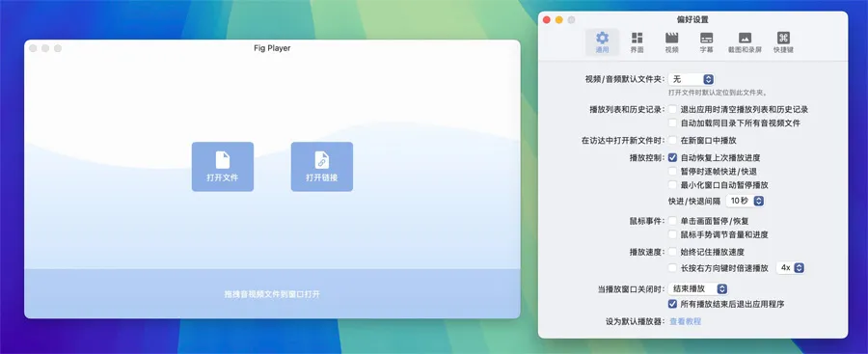The image size is (868, 354).
Task: Click the 打开链接 link icon button
Action: [321, 167]
